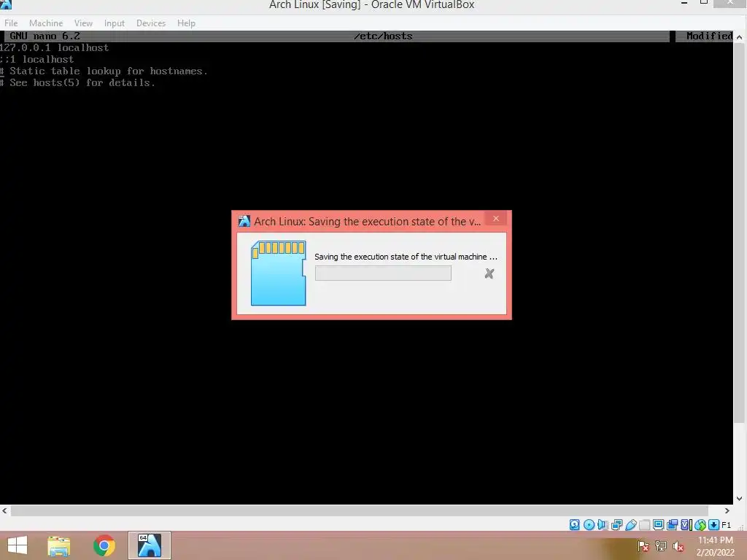Click the '127.0.0.1 localhost' line
The width and height of the screenshot is (747, 560).
click(54, 47)
